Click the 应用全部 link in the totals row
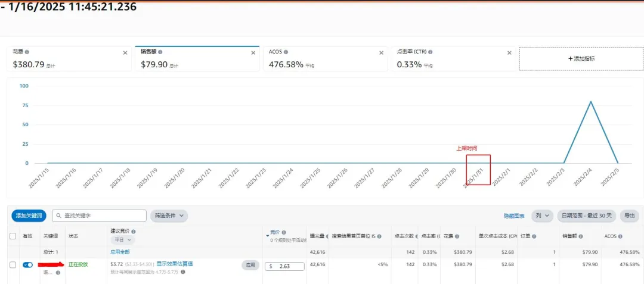The image size is (644, 284). click(x=120, y=252)
